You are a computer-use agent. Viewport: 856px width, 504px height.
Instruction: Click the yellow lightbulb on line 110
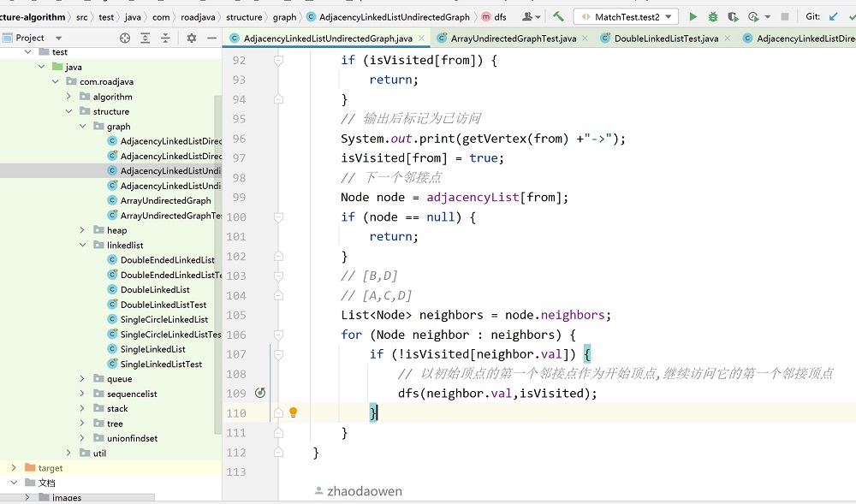pyautogui.click(x=293, y=412)
